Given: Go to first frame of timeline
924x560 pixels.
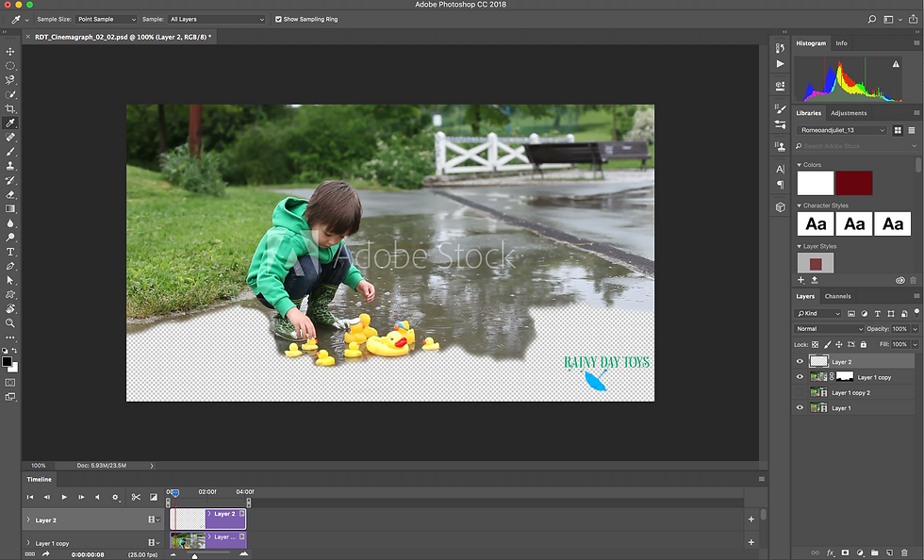Looking at the screenshot, I should pos(30,497).
